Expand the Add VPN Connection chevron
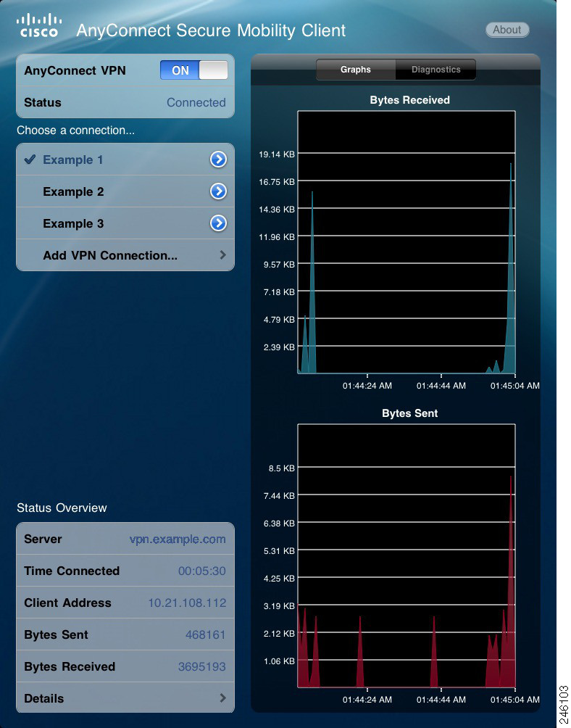The image size is (571, 728). click(x=222, y=255)
